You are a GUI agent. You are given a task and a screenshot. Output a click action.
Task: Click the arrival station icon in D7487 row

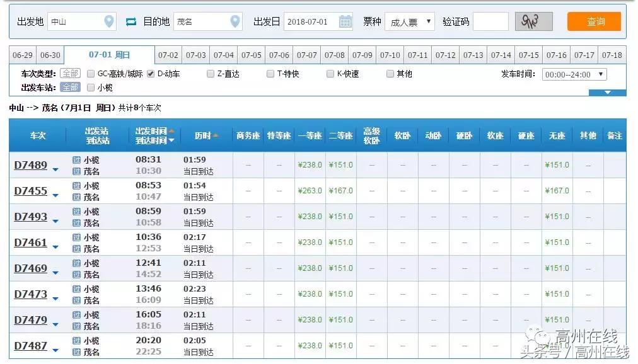pyautogui.click(x=76, y=352)
